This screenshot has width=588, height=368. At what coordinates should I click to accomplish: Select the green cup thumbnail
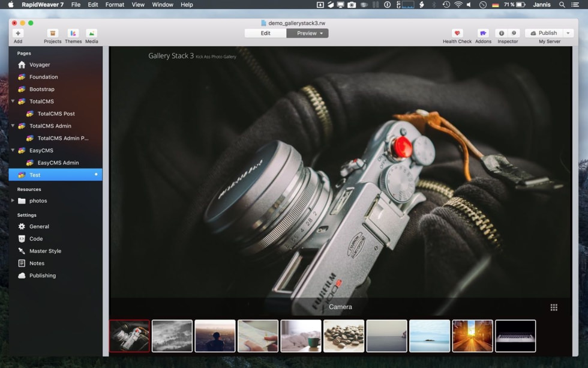point(301,336)
